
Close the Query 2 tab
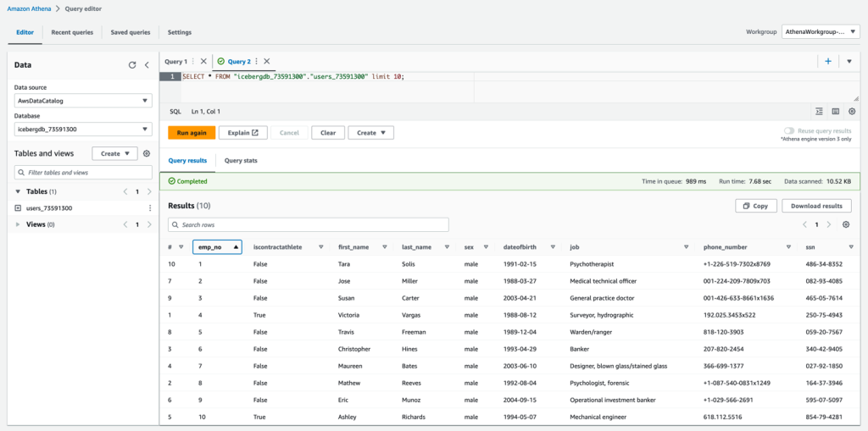point(267,61)
